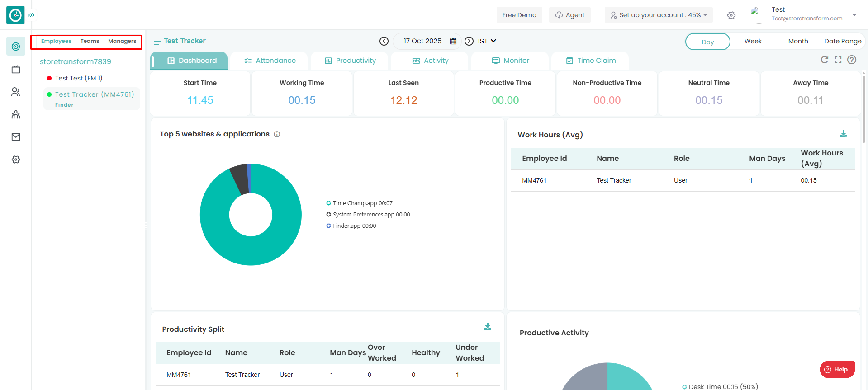Open the calendar icon in the left sidebar
Viewport: 868px width, 390px height.
point(16,69)
